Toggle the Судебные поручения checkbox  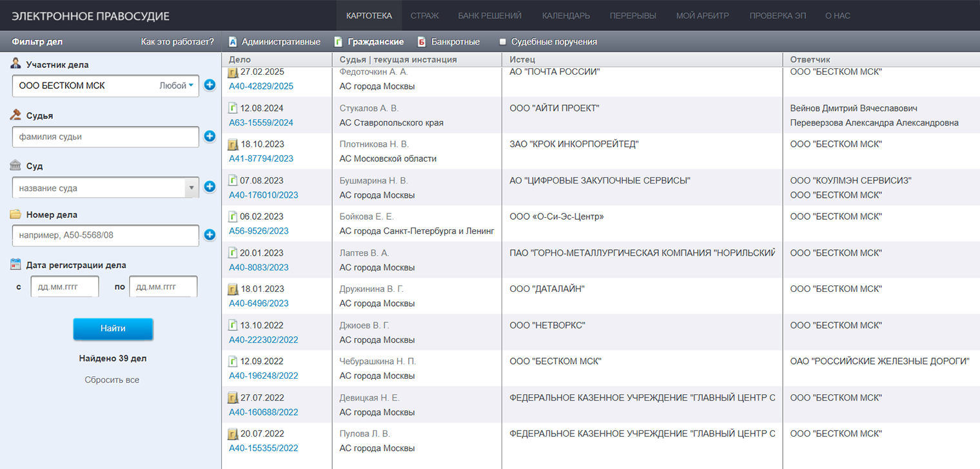503,42
